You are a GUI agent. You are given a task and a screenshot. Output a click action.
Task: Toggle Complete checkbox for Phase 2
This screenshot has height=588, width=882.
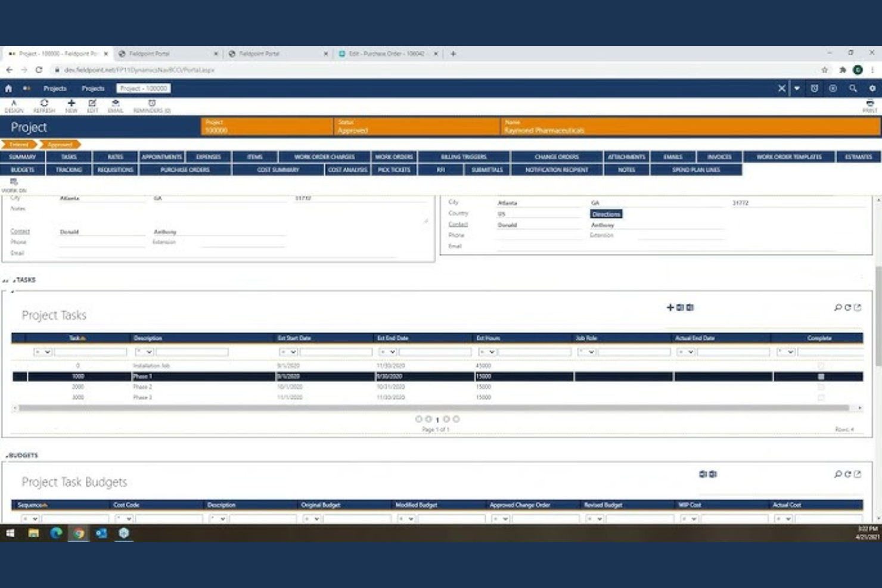click(821, 387)
